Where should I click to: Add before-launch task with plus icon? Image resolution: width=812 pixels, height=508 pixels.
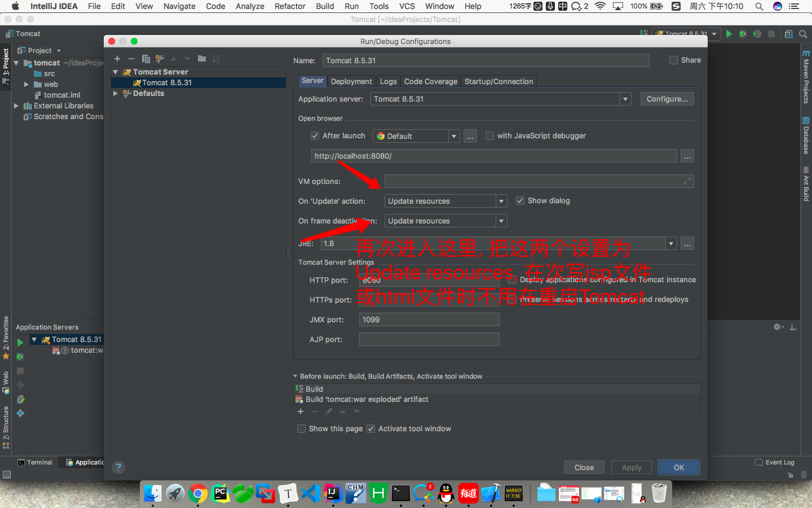(301, 411)
